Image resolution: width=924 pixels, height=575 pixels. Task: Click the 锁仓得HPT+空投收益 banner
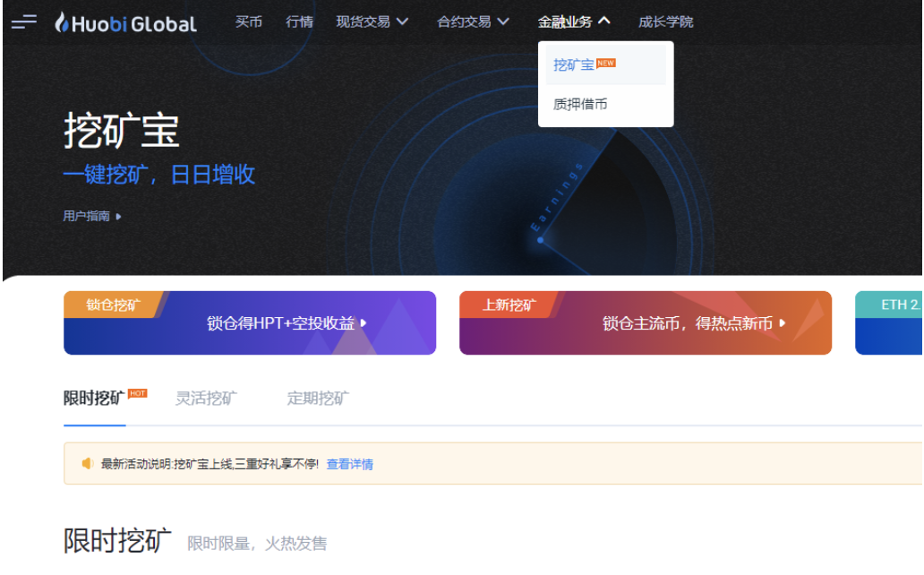pyautogui.click(x=252, y=326)
